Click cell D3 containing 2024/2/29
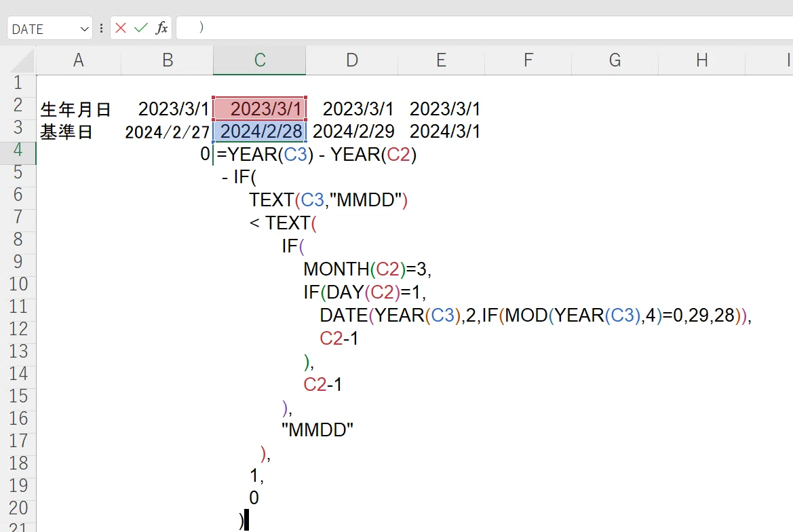Image resolution: width=793 pixels, height=532 pixels. coord(352,132)
